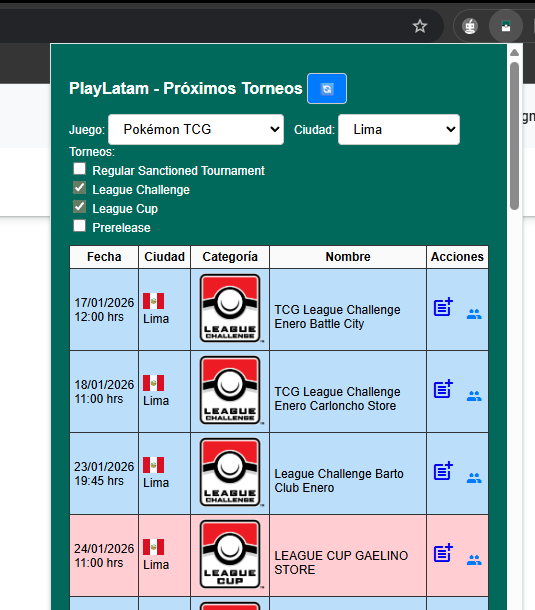Click League Challenge logo in Battle City row

[x=230, y=309]
